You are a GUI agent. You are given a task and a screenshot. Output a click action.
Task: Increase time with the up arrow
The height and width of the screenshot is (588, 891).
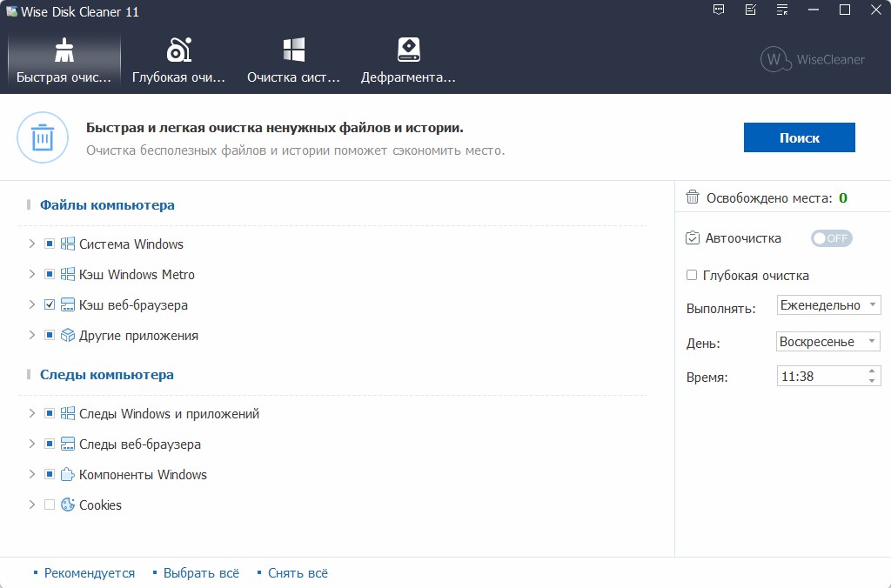coord(872,371)
